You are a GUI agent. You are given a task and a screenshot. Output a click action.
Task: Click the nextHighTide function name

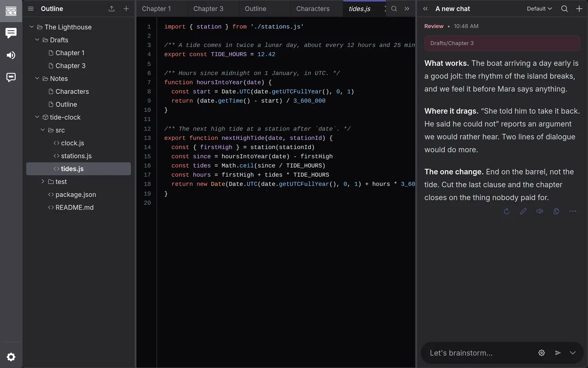coord(243,138)
